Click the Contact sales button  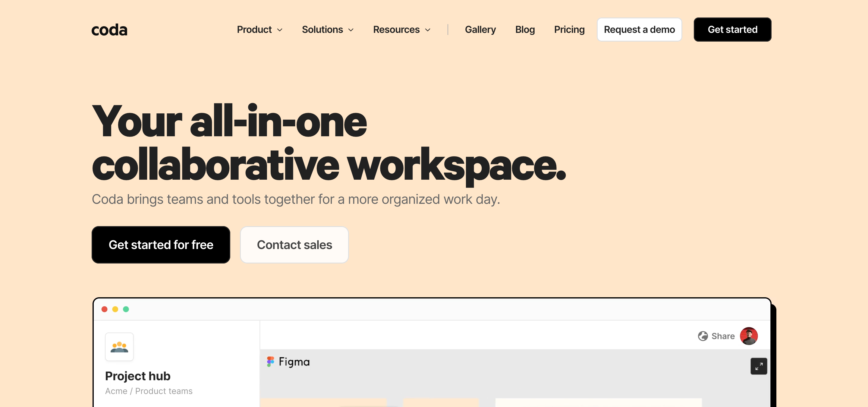click(294, 245)
